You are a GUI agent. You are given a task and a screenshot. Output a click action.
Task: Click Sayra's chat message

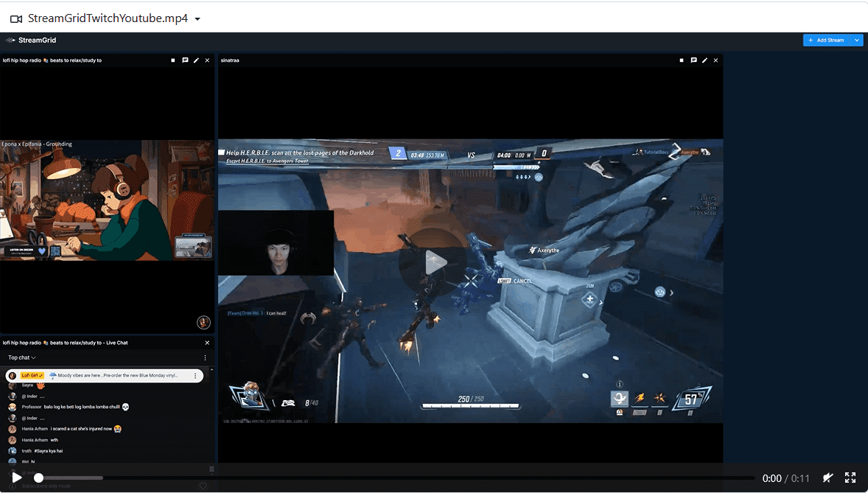[x=26, y=385]
